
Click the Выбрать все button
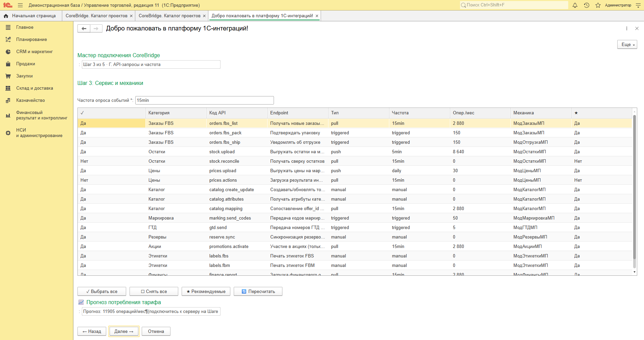pyautogui.click(x=102, y=292)
